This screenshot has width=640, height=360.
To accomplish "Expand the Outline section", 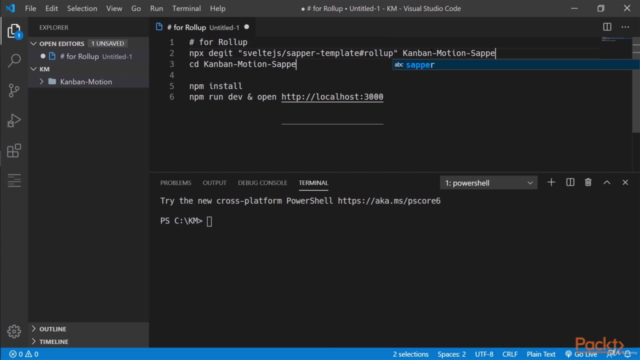I will 33,329.
